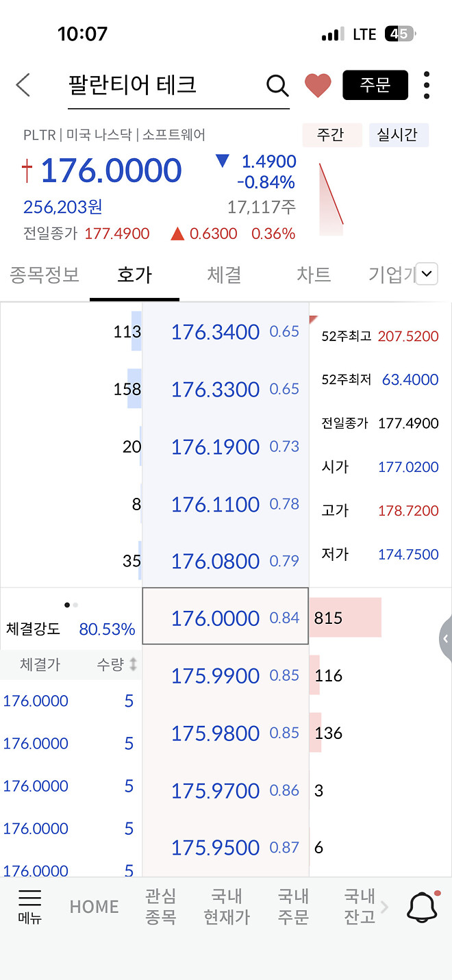Image resolution: width=452 pixels, height=980 pixels.
Task: Expand the hidden tab list chevron
Action: click(427, 273)
